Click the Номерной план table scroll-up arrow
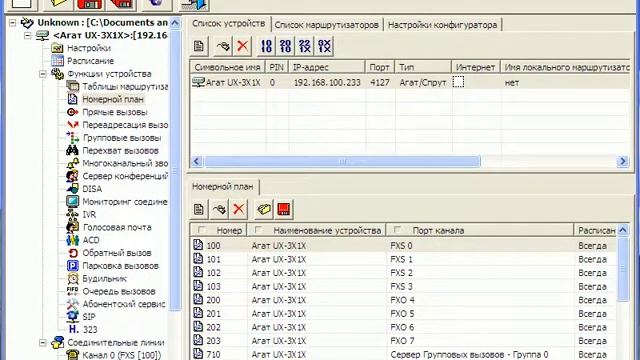 point(623,230)
